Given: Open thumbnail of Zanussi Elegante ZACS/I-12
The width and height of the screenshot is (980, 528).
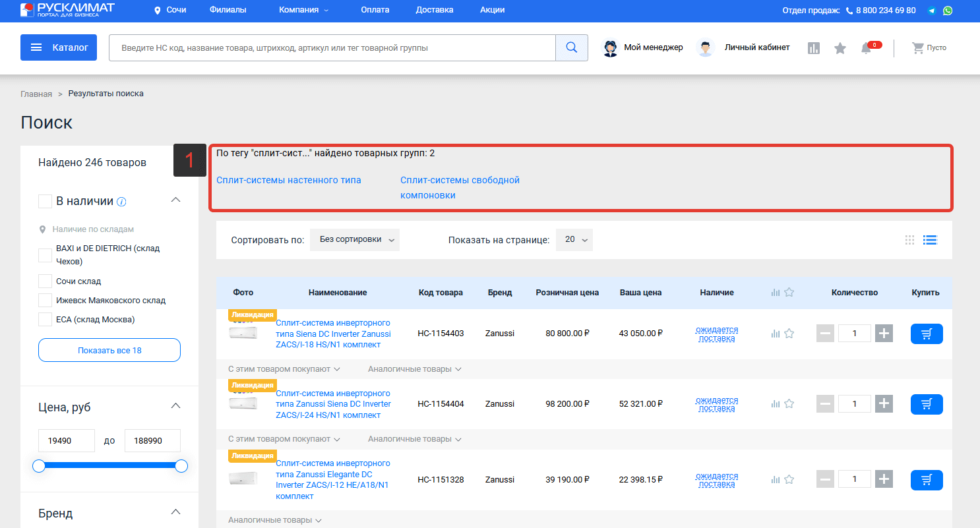Looking at the screenshot, I should tap(243, 479).
